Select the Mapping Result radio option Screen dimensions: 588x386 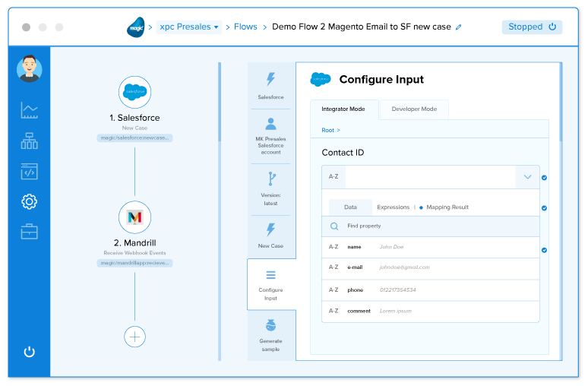click(x=421, y=207)
